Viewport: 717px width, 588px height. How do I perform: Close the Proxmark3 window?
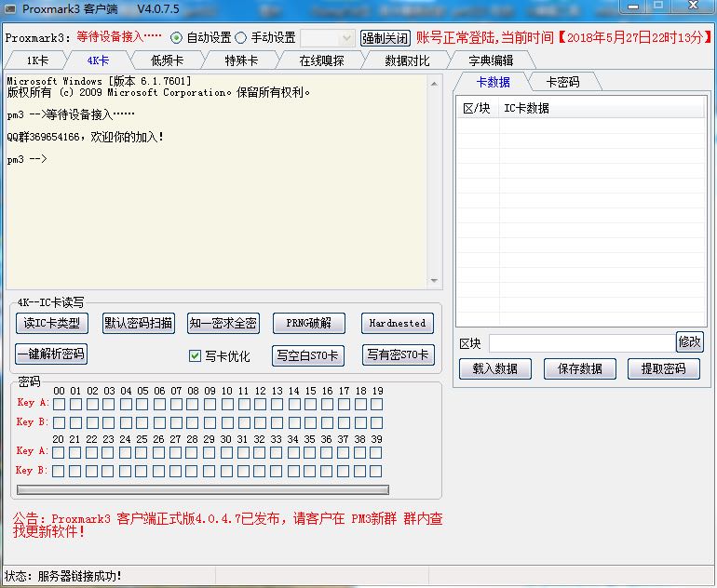point(694,6)
